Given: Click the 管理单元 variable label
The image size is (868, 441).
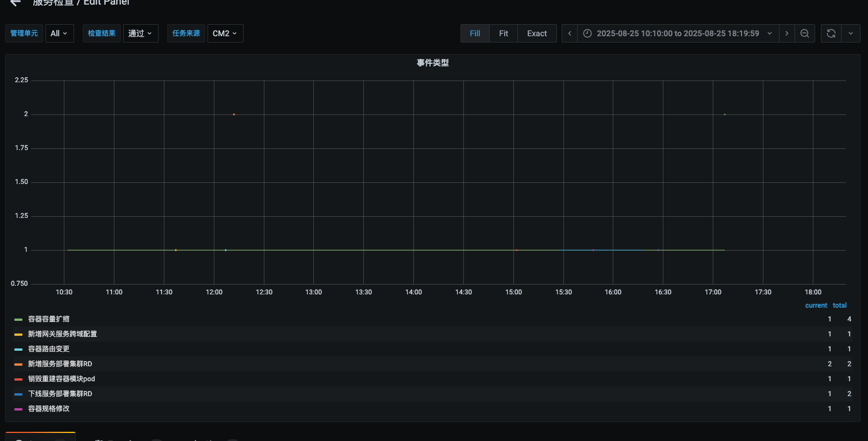Looking at the screenshot, I should [x=24, y=33].
